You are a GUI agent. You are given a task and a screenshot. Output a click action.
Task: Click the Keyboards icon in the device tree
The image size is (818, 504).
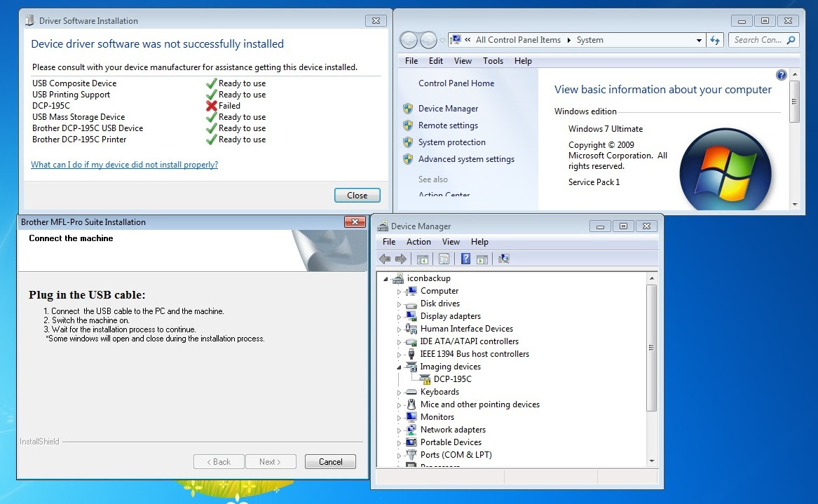point(411,392)
